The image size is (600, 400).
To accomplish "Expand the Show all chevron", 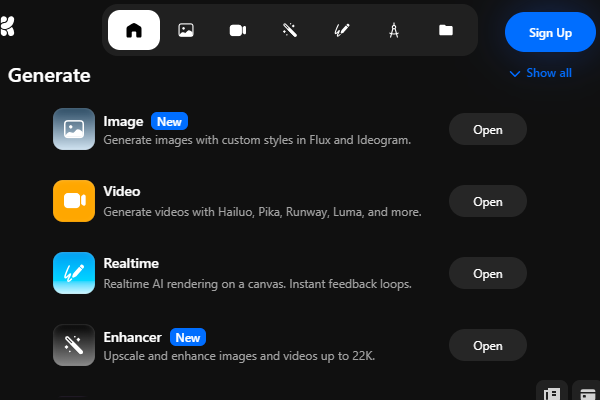I will [x=515, y=73].
